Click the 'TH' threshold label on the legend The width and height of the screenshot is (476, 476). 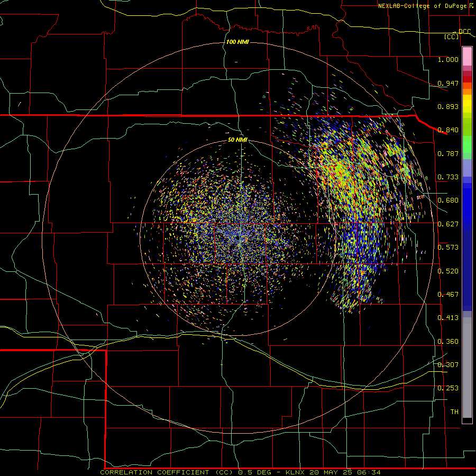pos(454,412)
